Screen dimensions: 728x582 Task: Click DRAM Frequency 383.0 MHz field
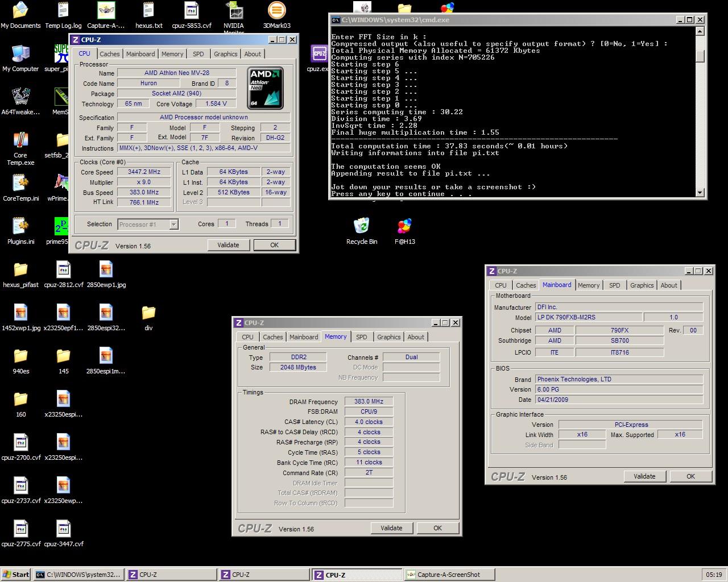(x=369, y=401)
